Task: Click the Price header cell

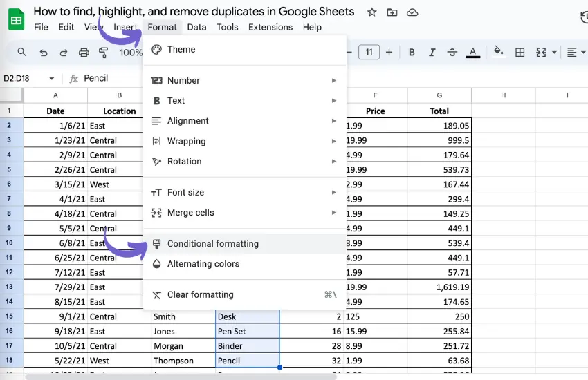Action: tap(376, 111)
